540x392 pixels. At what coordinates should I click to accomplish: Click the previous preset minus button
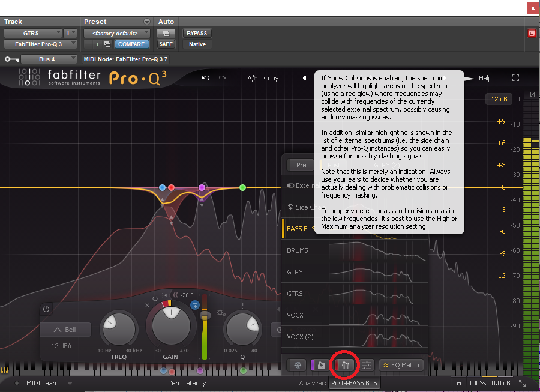(88, 44)
